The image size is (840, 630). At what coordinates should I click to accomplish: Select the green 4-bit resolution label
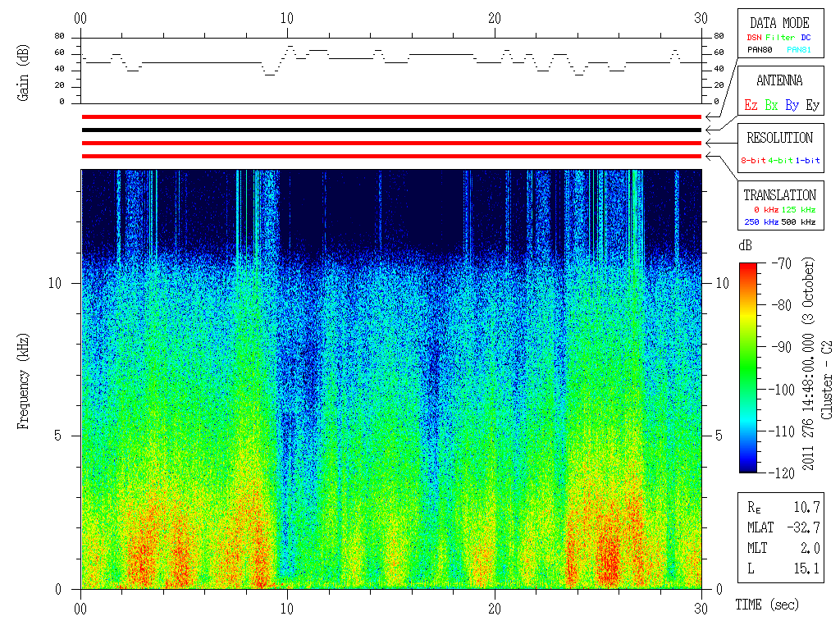click(x=780, y=160)
